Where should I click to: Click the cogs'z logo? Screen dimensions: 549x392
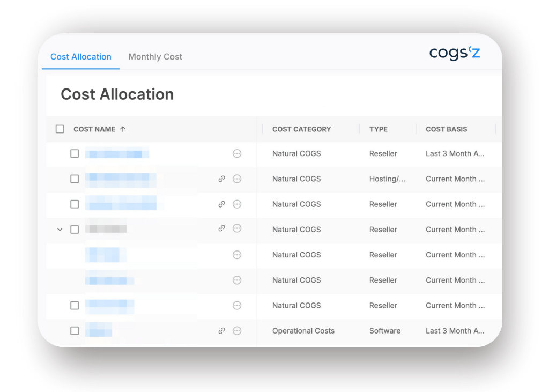coord(455,53)
